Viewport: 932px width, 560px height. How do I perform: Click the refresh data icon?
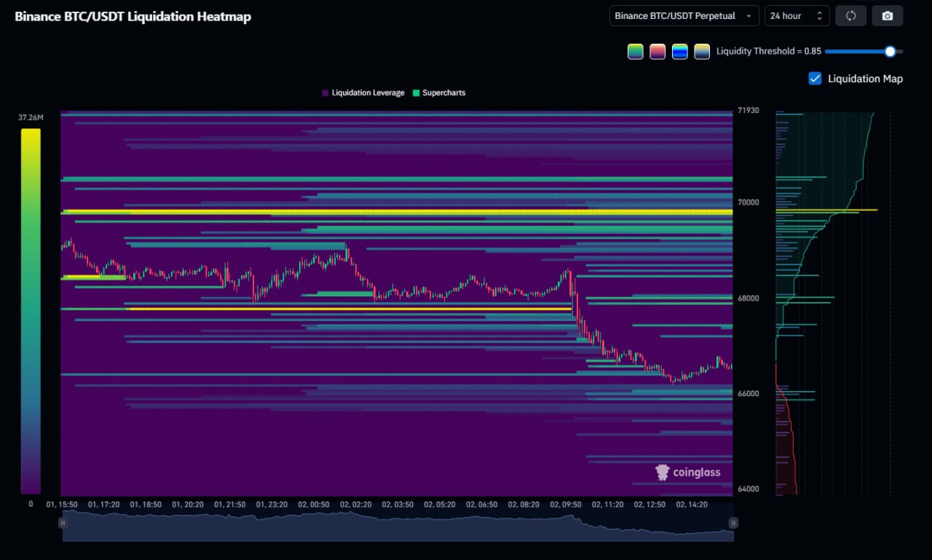[850, 16]
